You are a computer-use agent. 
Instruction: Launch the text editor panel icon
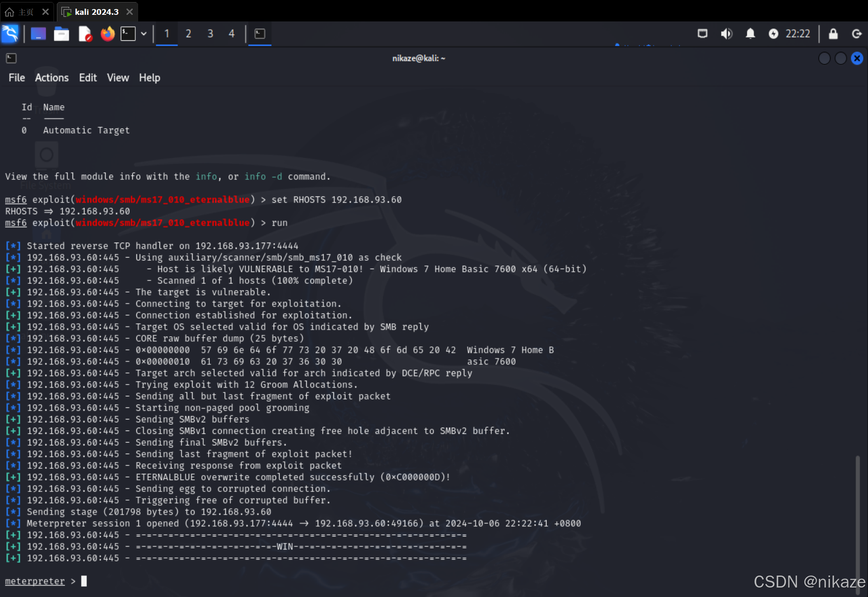(x=85, y=34)
